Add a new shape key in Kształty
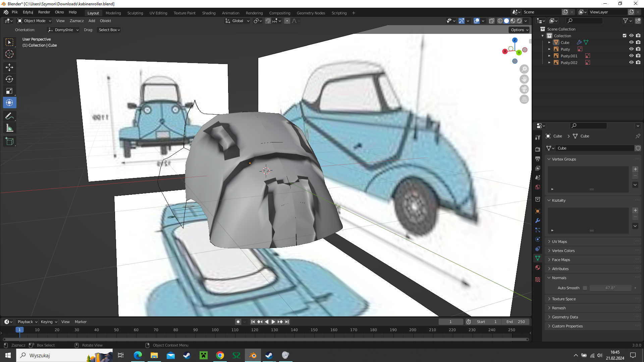The image size is (644, 362). click(x=635, y=210)
